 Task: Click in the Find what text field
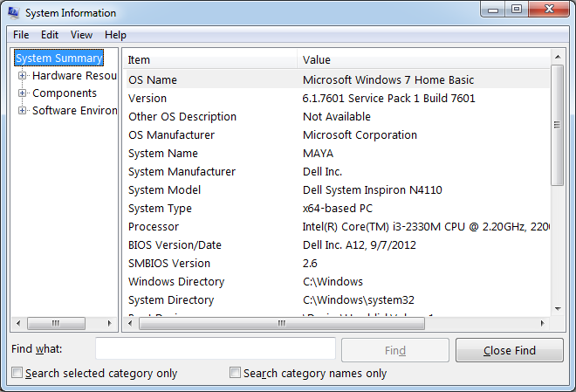point(216,348)
